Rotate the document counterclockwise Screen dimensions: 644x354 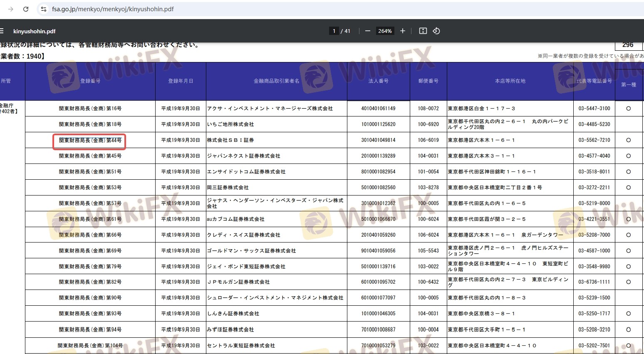436,31
